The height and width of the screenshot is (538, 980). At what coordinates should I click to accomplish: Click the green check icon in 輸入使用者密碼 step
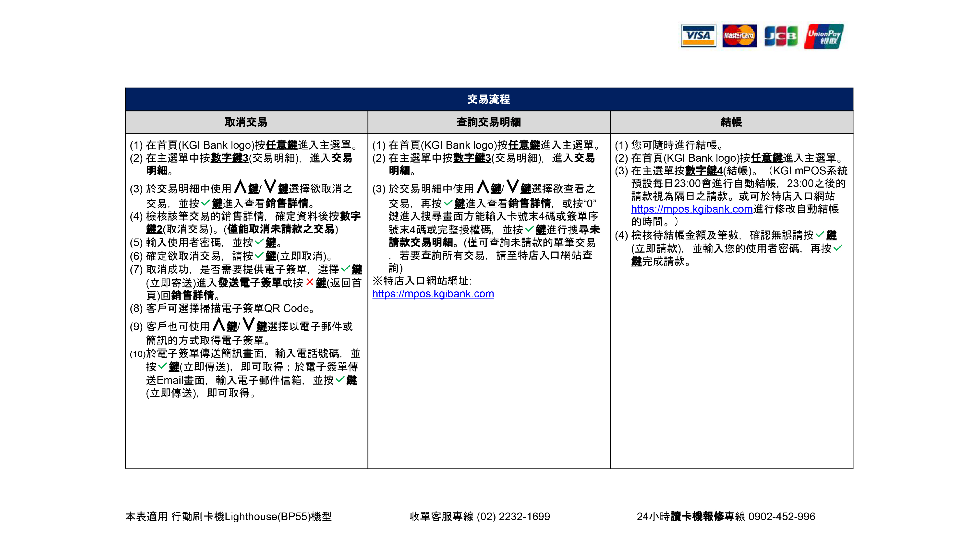tap(259, 241)
